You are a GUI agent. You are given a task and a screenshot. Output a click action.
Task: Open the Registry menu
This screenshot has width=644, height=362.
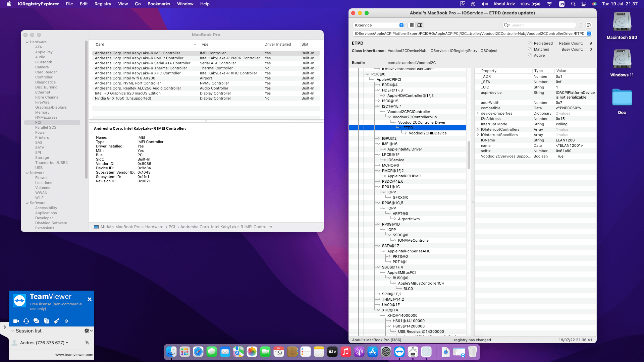coord(103,4)
